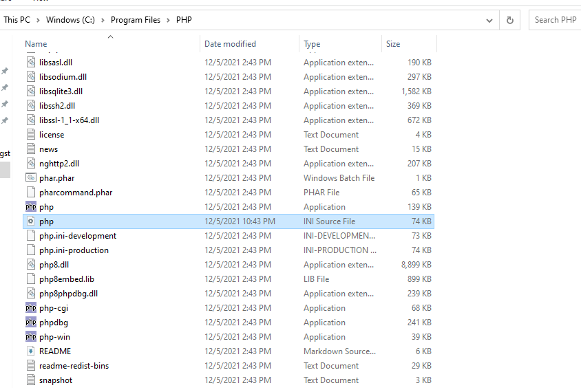The height and width of the screenshot is (392, 581).
Task: Click the libsasl.dll file icon
Action: pyautogui.click(x=31, y=62)
